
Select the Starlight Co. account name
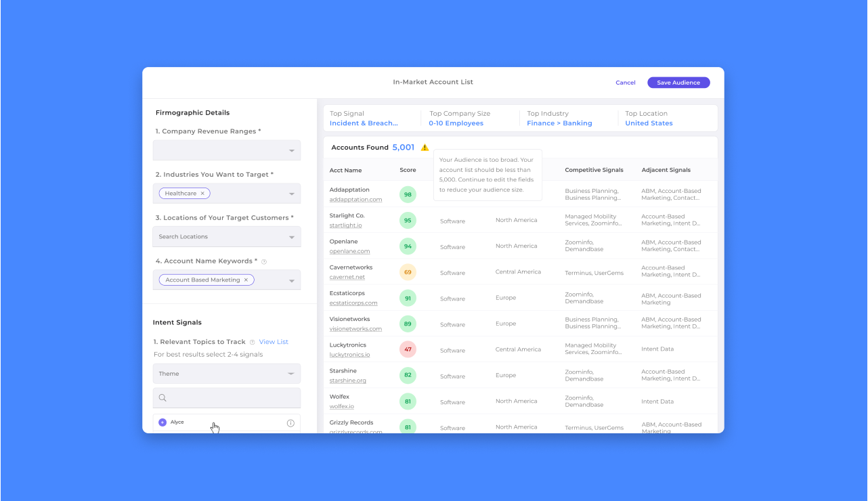point(347,216)
